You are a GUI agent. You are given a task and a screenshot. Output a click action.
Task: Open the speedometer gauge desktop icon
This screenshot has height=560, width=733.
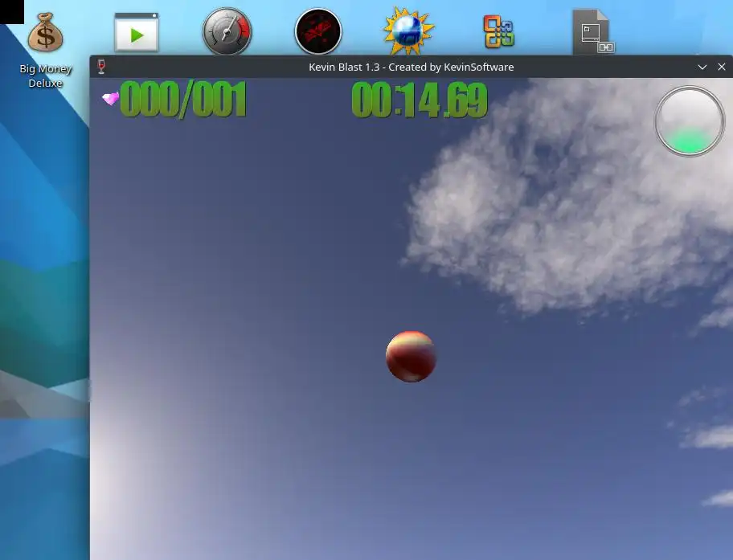coord(227,31)
